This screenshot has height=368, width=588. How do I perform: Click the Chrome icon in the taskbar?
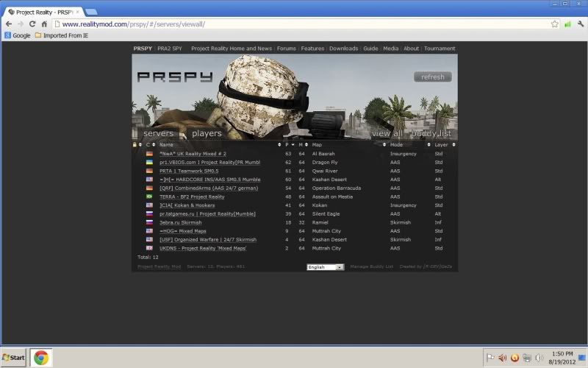[40, 358]
